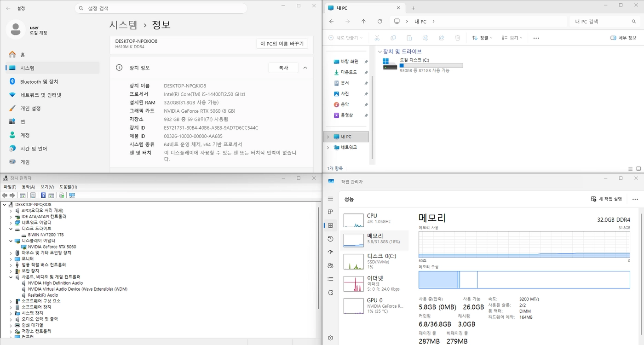Open the 보기 view dropdown in File Explorer
This screenshot has height=345, width=644.
512,38
